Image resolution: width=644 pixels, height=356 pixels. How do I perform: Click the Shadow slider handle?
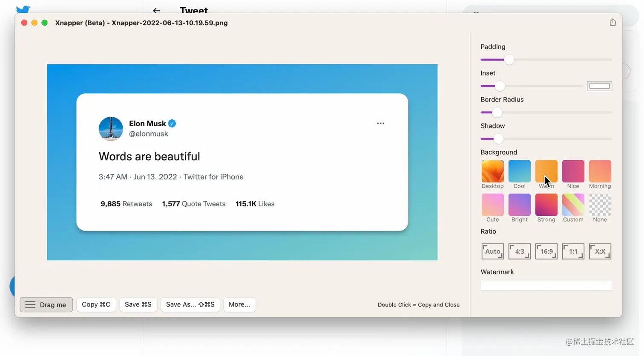498,139
